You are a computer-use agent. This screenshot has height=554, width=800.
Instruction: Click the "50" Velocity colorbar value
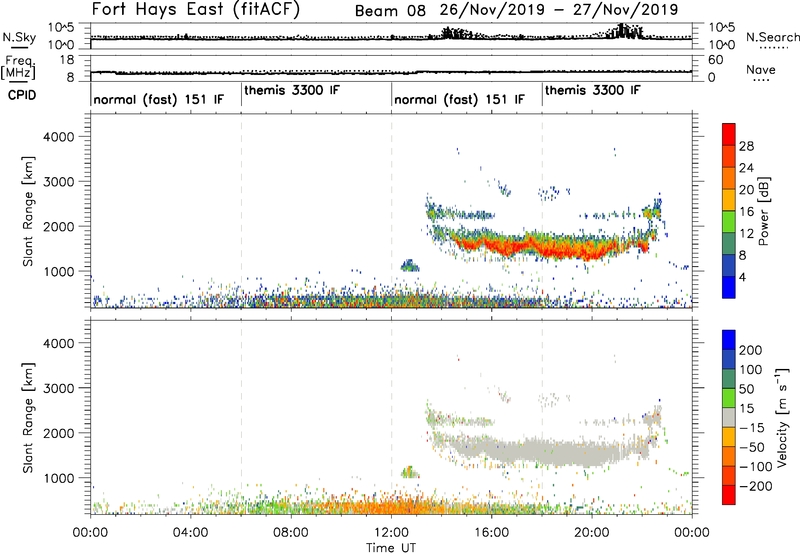point(746,389)
